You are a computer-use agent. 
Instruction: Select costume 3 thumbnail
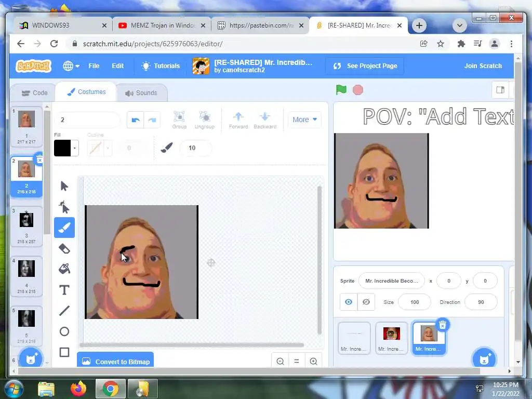coord(26,227)
